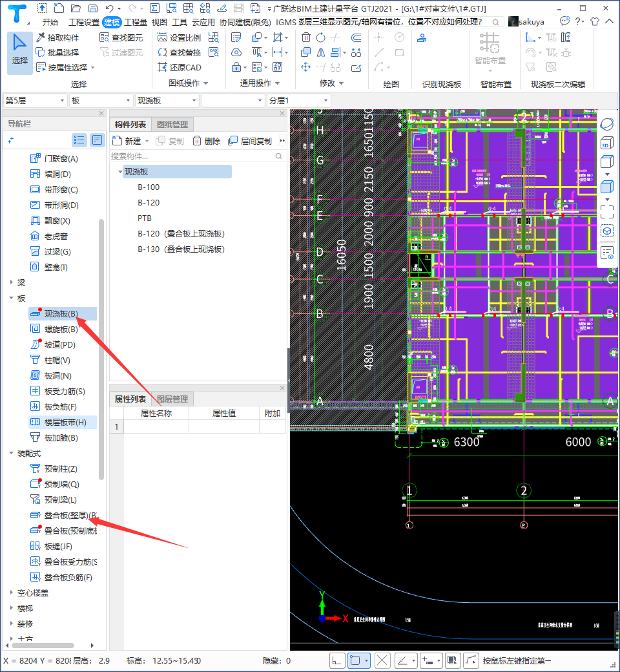Click 设置比例 tool

click(x=179, y=37)
